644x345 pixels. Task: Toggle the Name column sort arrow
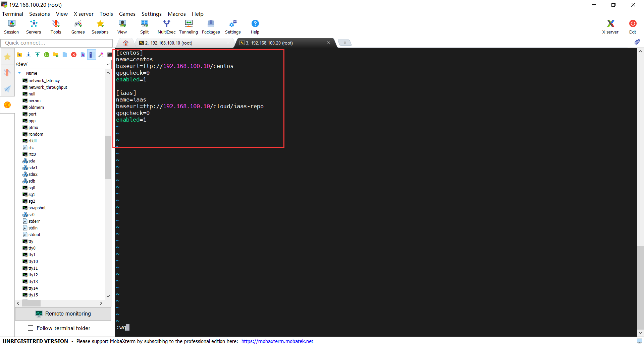(x=19, y=73)
